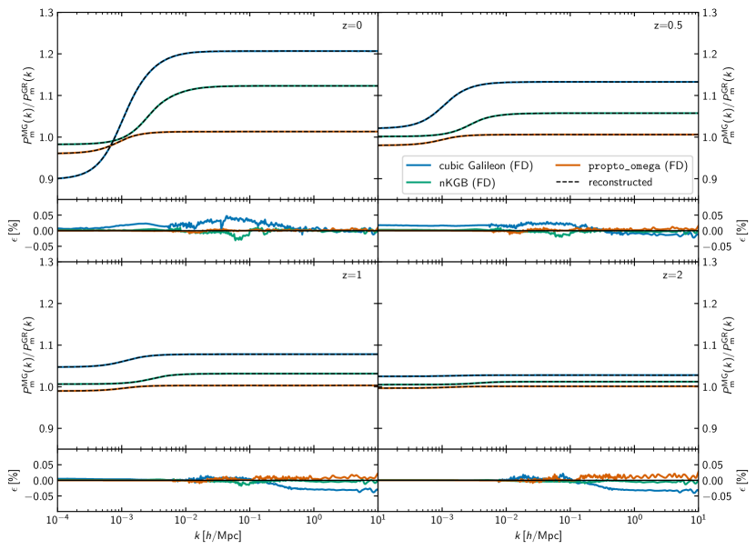Click the bottom-left 'k [h/Mpc]' axis label
The height and width of the screenshot is (550, 756).
(x=218, y=535)
